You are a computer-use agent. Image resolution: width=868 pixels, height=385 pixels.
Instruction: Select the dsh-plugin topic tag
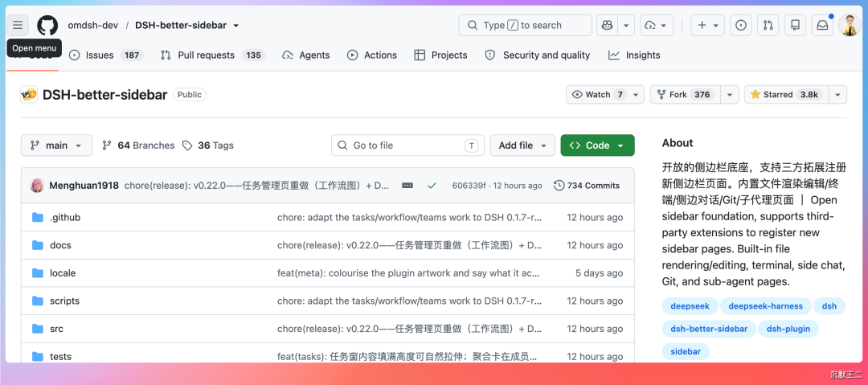click(x=788, y=329)
